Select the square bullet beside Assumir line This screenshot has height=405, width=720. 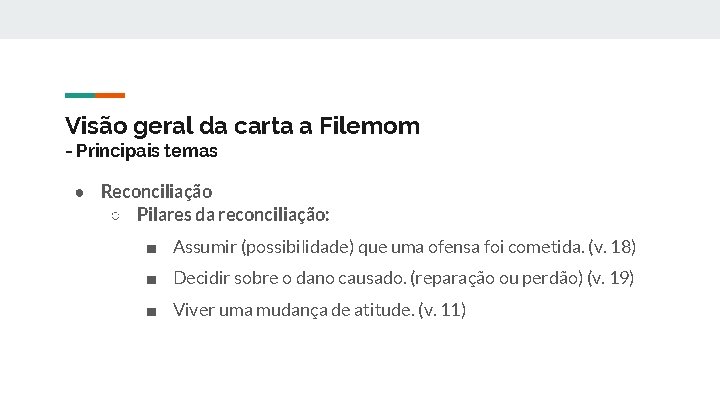pyautogui.click(x=152, y=249)
